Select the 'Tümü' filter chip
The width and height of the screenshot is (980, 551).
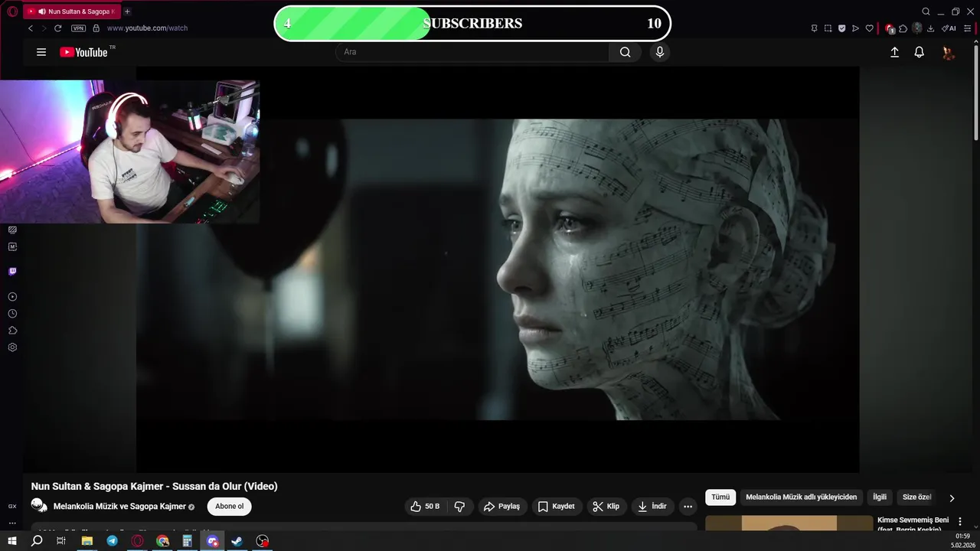[720, 497]
